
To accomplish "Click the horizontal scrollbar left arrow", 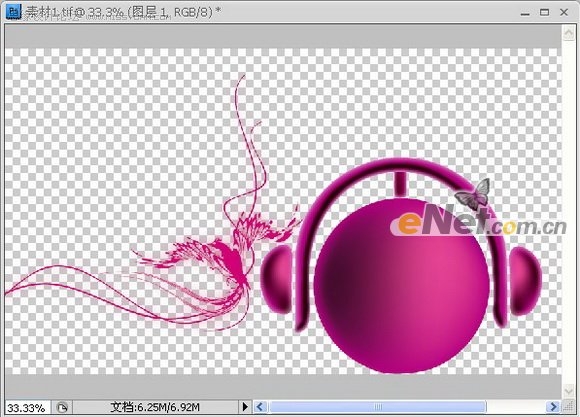I will pyautogui.click(x=260, y=407).
